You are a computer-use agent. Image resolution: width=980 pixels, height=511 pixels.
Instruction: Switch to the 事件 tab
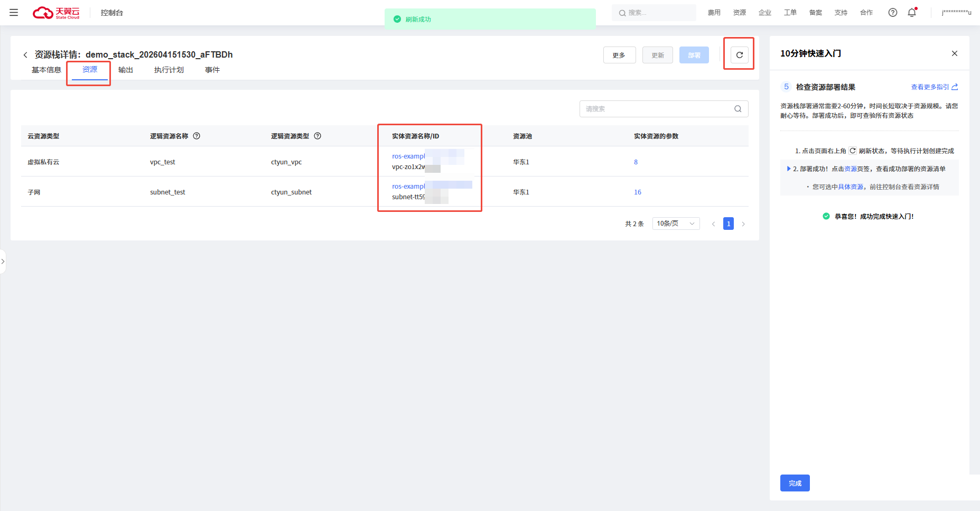[212, 70]
